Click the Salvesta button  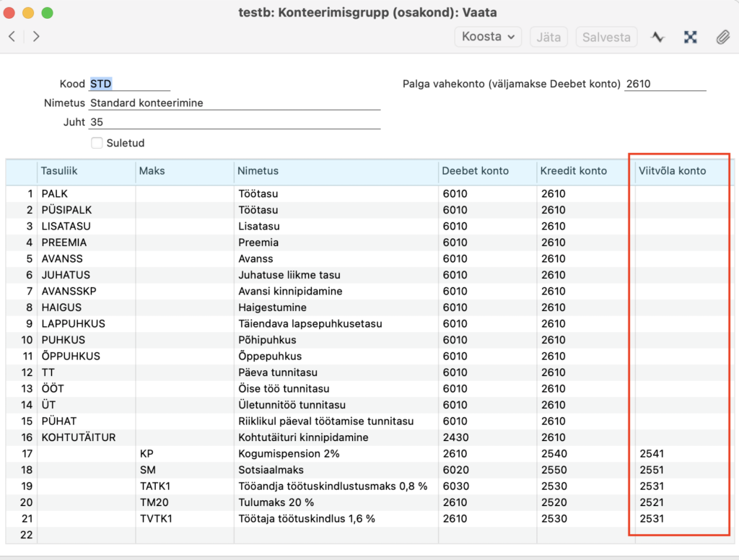(606, 37)
